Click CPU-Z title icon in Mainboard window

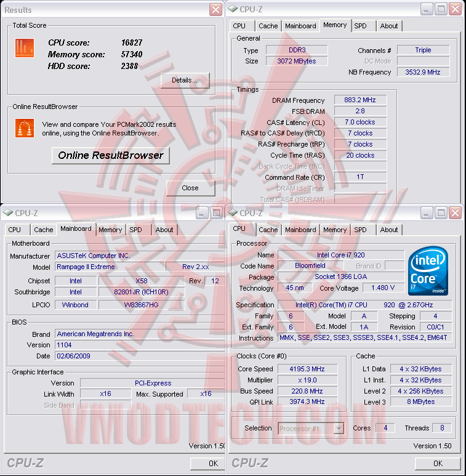[8, 213]
